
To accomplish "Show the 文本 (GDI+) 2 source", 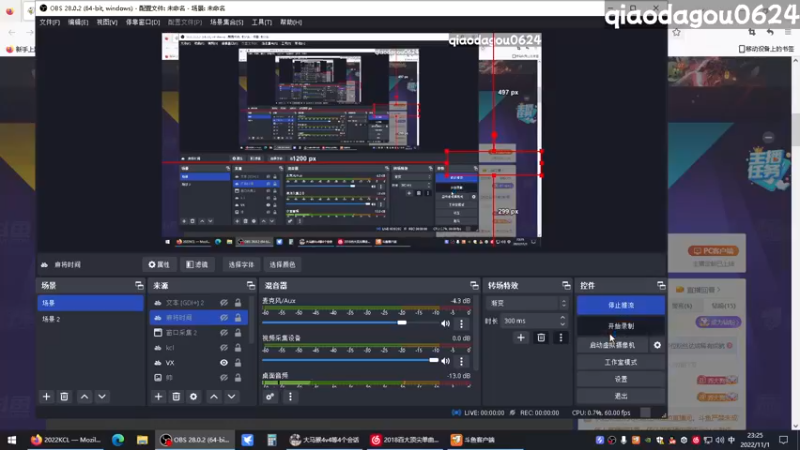I will tap(224, 303).
